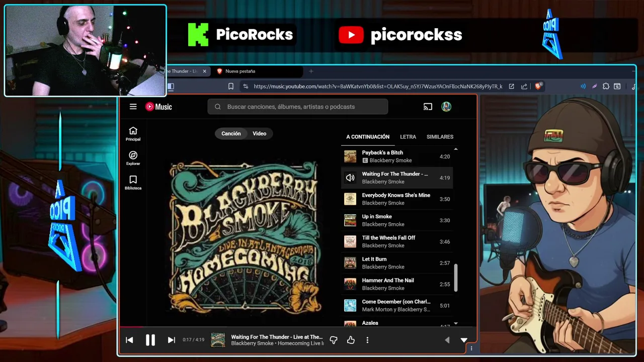Close the Waiting For The Thunder tab
Screen dimensions: 644x362
204,71
